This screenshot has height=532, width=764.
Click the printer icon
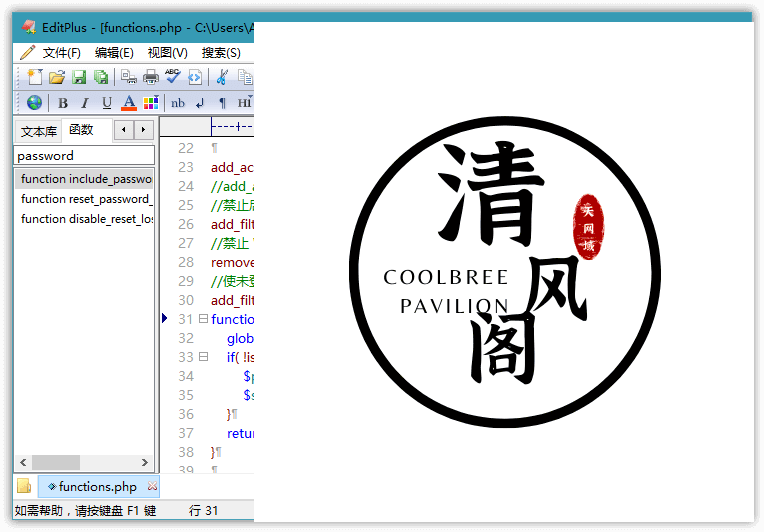point(151,77)
